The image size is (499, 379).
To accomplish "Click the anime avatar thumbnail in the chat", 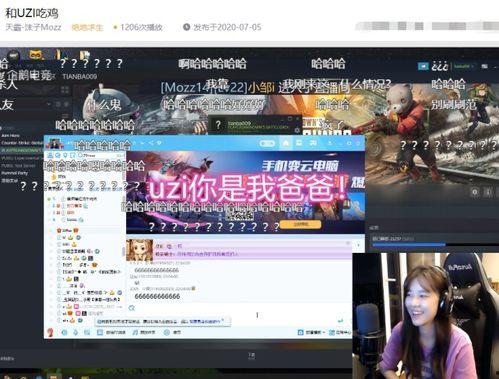I will 140,250.
